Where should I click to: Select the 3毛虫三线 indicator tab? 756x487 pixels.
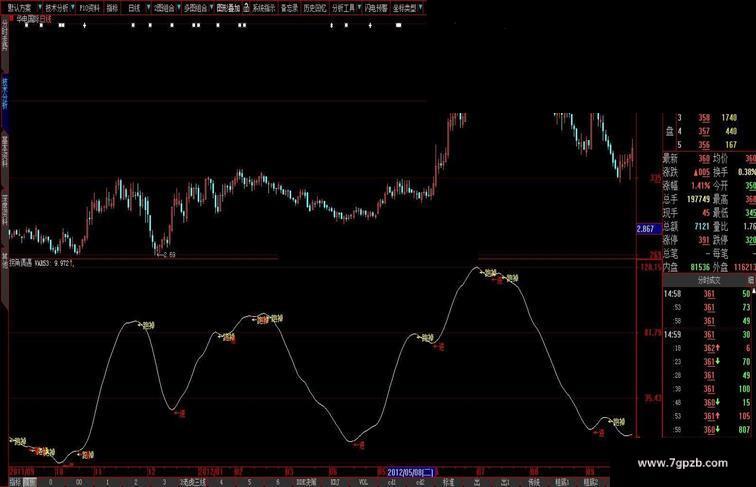[193, 482]
